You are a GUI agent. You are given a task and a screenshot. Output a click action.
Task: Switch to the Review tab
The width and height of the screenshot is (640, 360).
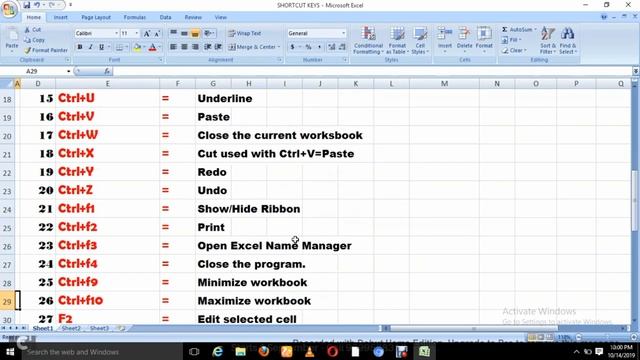tap(193, 17)
